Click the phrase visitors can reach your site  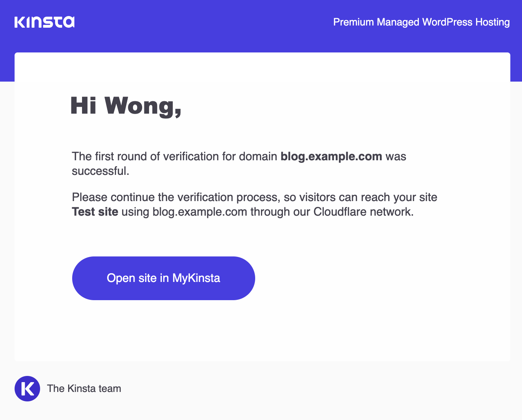(x=368, y=197)
